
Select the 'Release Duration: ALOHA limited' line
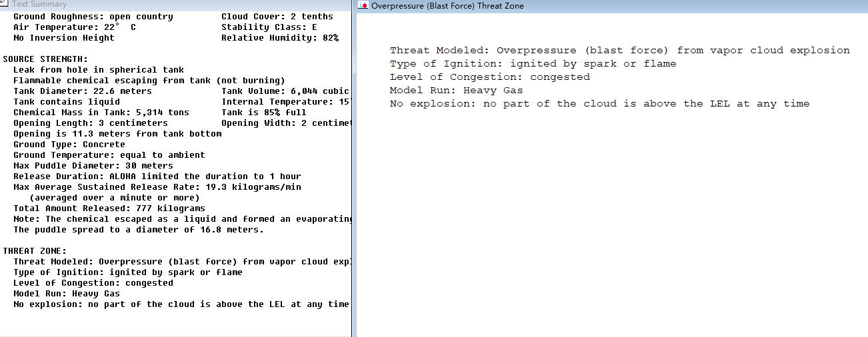click(157, 176)
